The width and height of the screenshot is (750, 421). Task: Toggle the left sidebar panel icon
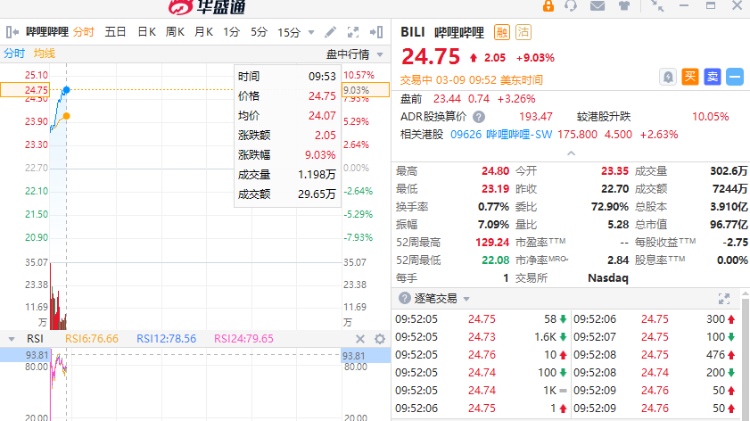coord(11,32)
